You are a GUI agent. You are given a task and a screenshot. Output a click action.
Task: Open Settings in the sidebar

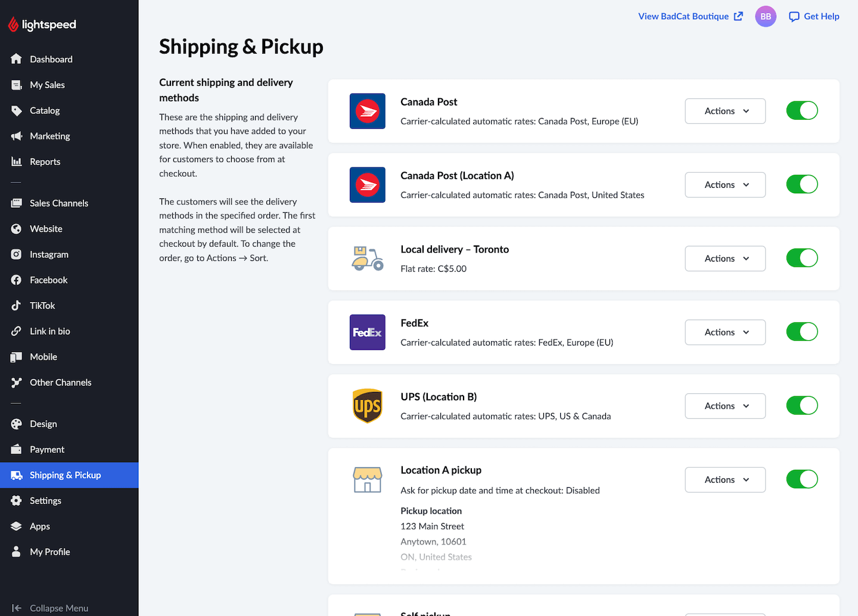coord(69,501)
